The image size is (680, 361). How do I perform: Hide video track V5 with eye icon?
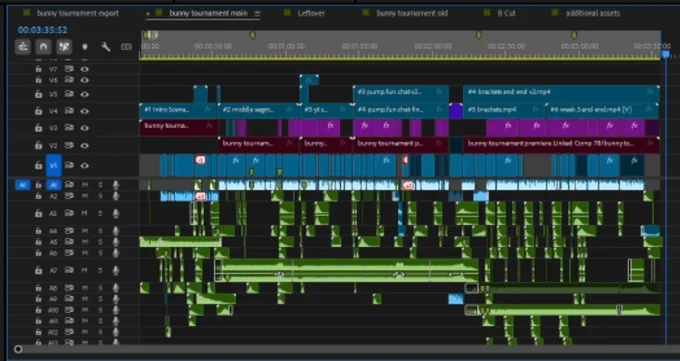85,94
